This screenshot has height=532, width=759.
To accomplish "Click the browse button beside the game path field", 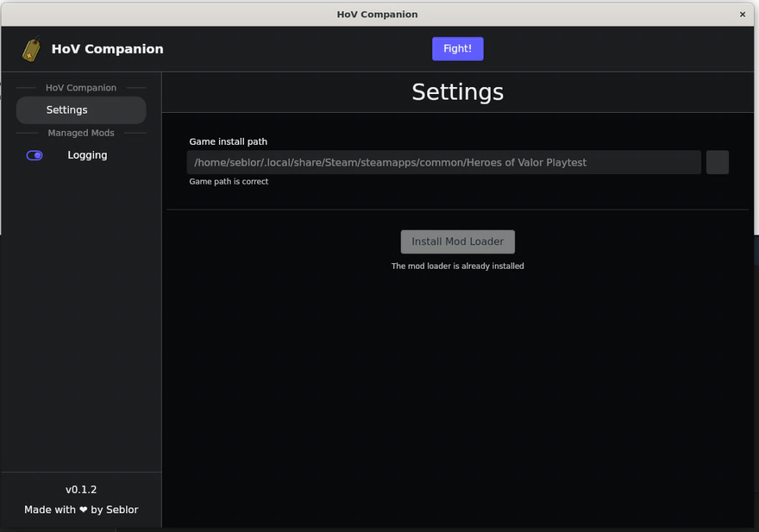I will click(717, 162).
